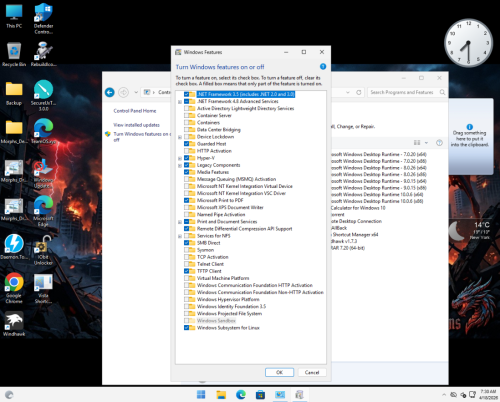
Task: Toggle the Virtual Machine Platform checkbox
Action: pyautogui.click(x=187, y=278)
